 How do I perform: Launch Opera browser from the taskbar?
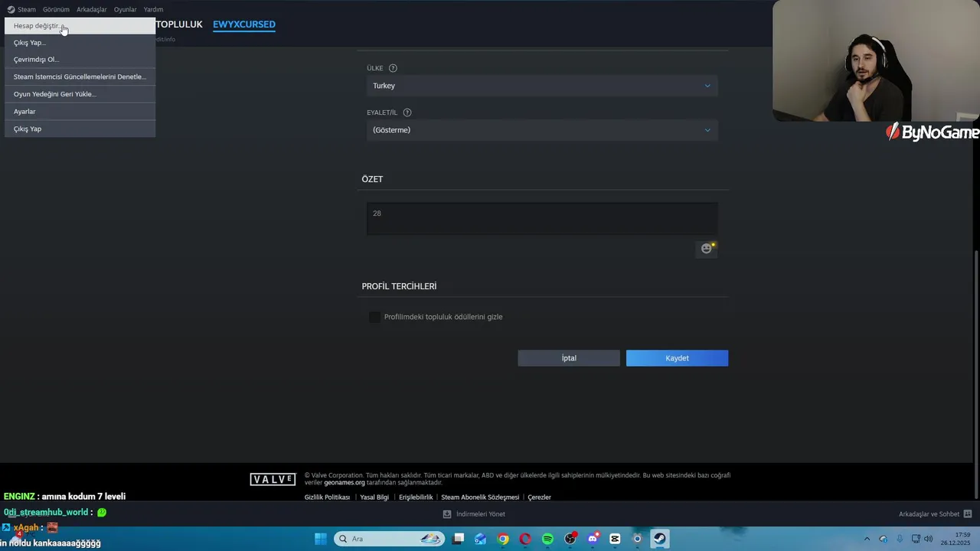pos(525,539)
